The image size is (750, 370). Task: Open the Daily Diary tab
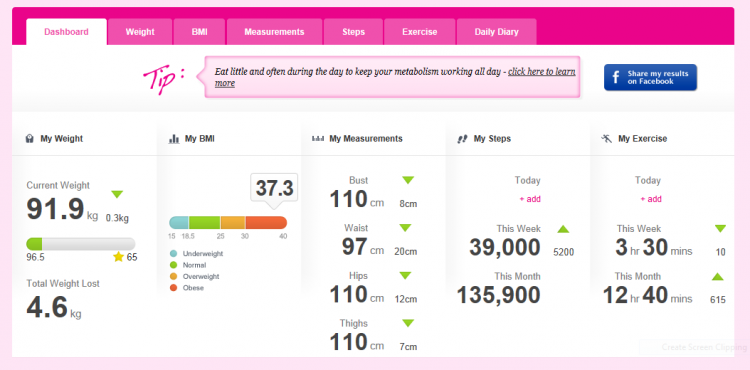click(x=496, y=32)
